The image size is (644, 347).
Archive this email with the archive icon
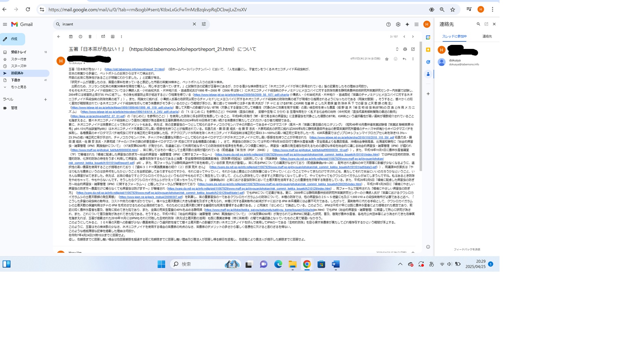(71, 37)
